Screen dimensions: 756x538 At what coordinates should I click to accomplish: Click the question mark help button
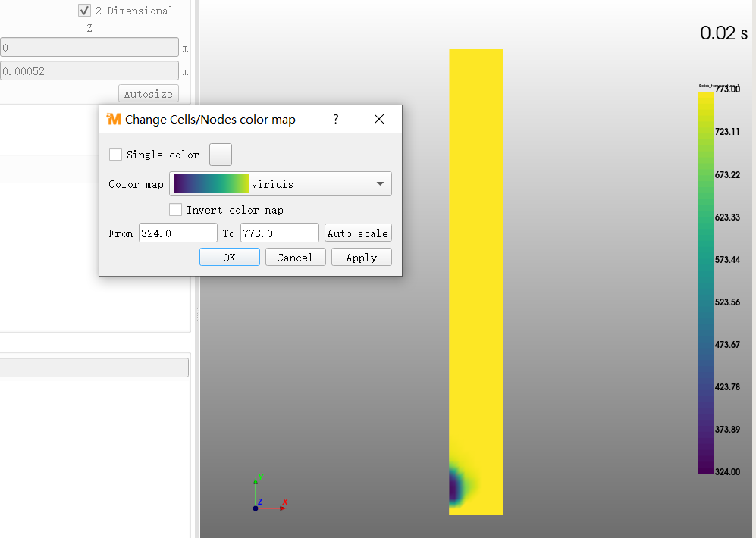(336, 119)
